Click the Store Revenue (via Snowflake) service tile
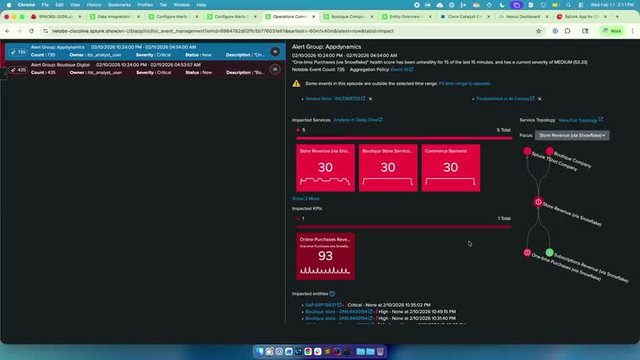 click(x=325, y=168)
